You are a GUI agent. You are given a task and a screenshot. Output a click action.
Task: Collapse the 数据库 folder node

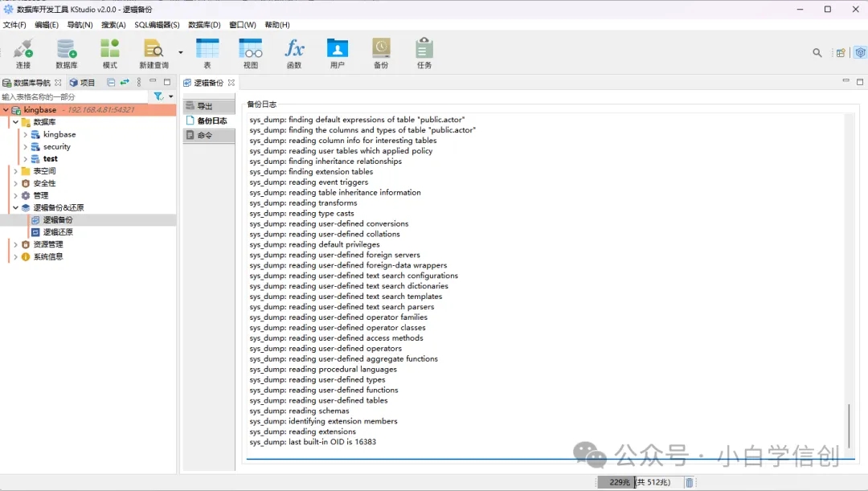[x=15, y=122]
